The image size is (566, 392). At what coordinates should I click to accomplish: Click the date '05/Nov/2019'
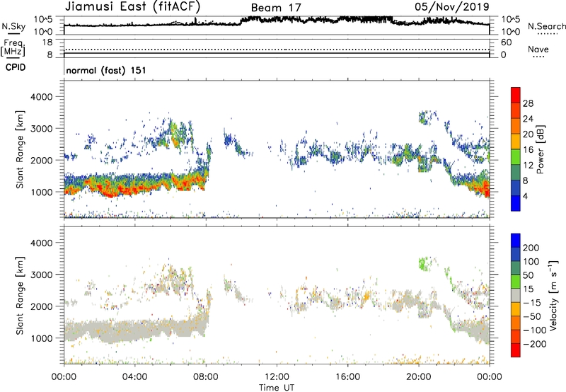pyautogui.click(x=452, y=6)
